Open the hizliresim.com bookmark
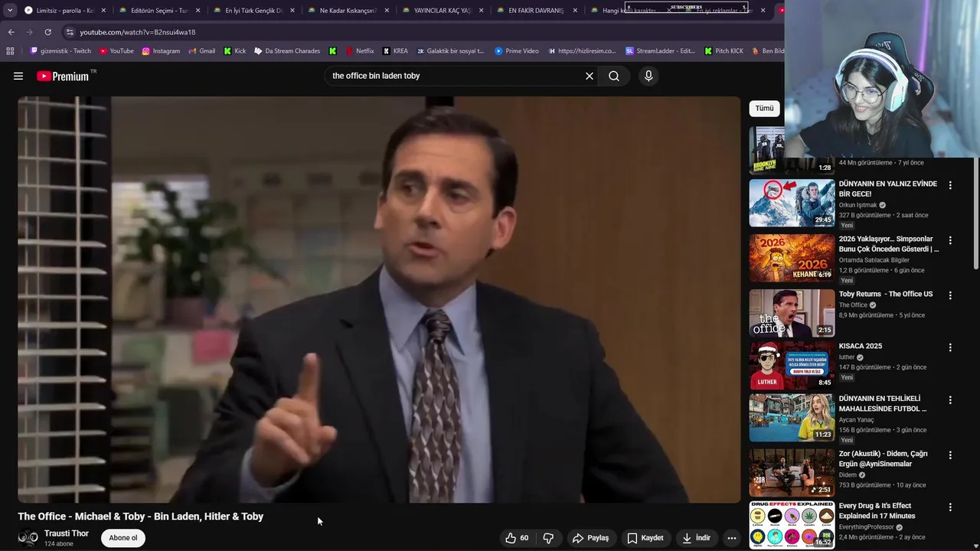Screen dimensions: 980x551 pos(582,51)
